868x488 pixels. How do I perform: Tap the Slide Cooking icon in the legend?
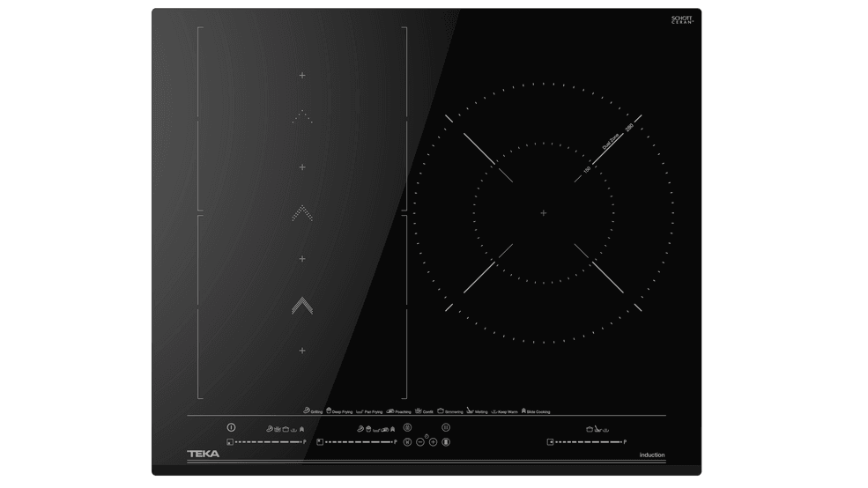coord(523,410)
